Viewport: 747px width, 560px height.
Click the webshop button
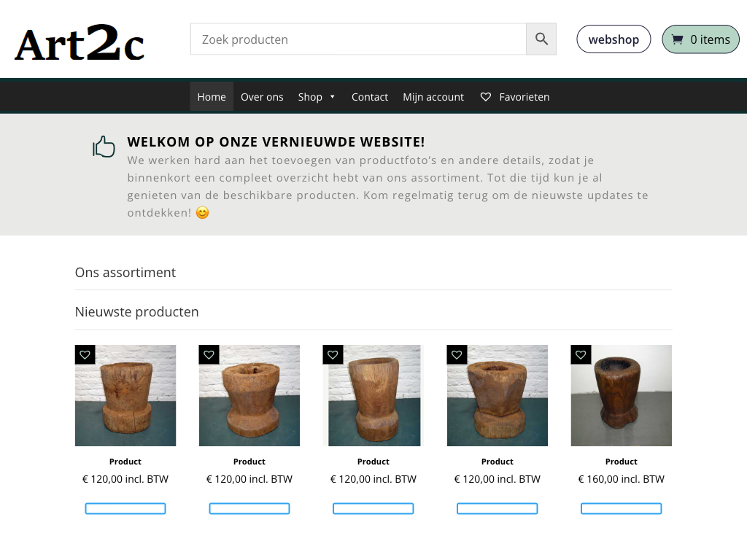pos(614,39)
